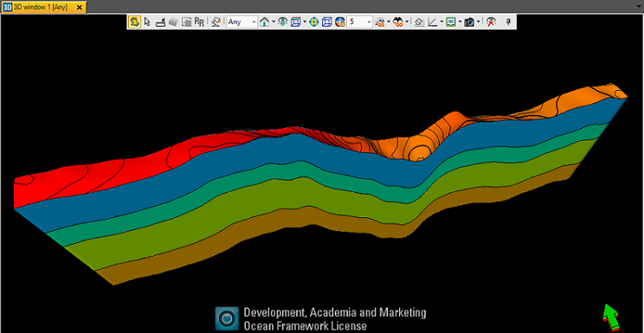Click the camera snapshot icon

click(x=470, y=22)
